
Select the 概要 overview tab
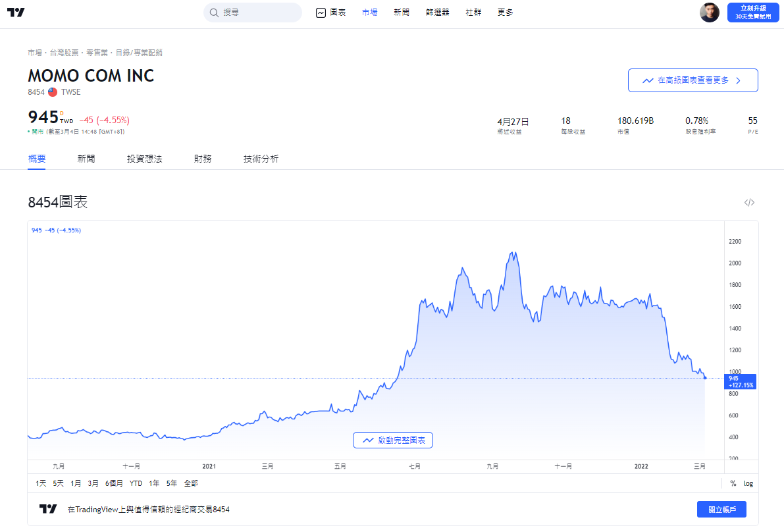[x=37, y=159]
